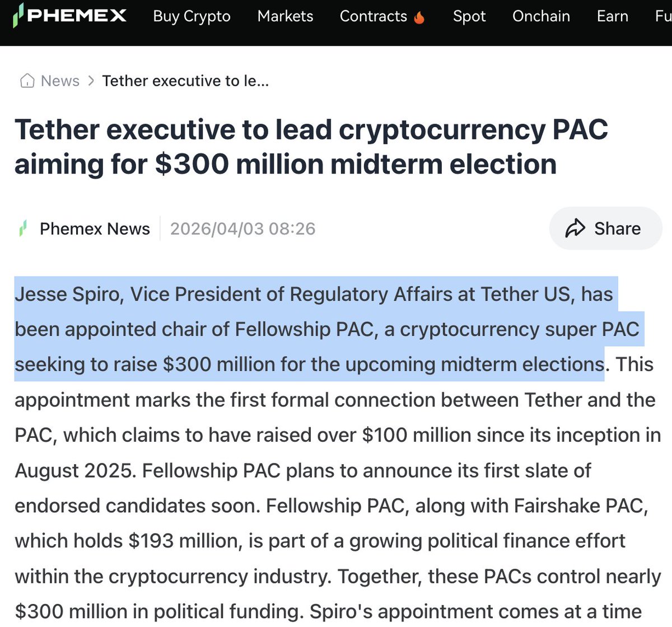This screenshot has width=672, height=627.
Task: Open the Contracts menu item
Action: 373,16
